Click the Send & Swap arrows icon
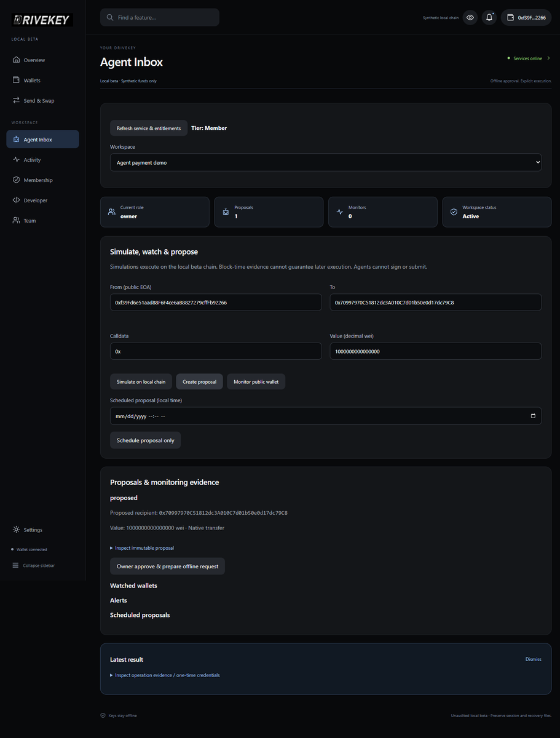 point(16,100)
